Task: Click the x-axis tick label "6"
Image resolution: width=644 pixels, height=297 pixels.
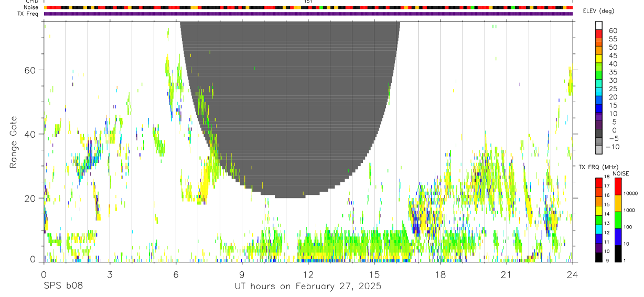Action: [176, 274]
